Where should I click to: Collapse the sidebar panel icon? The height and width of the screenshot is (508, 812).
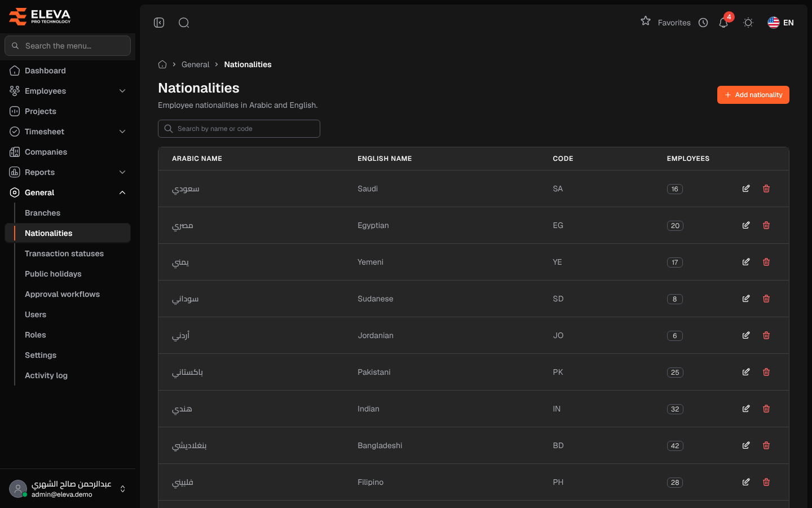tap(159, 23)
